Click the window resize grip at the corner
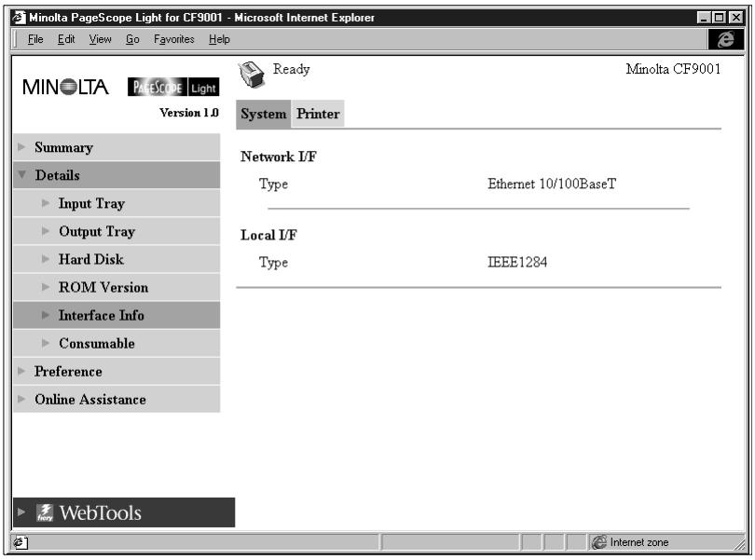 click(739, 544)
